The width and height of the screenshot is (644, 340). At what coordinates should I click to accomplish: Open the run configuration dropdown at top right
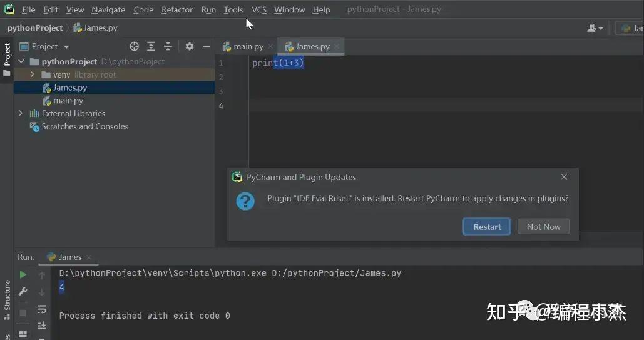[x=631, y=28]
